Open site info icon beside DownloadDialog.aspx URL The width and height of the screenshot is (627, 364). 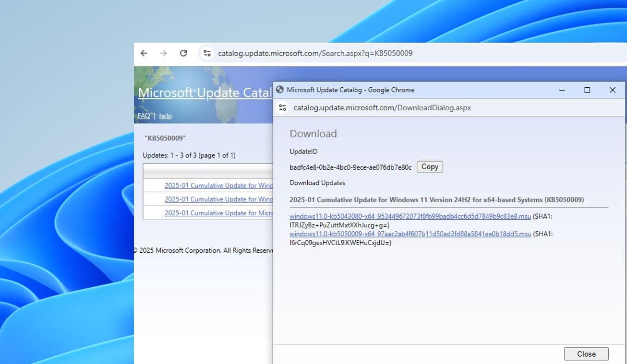coord(282,108)
